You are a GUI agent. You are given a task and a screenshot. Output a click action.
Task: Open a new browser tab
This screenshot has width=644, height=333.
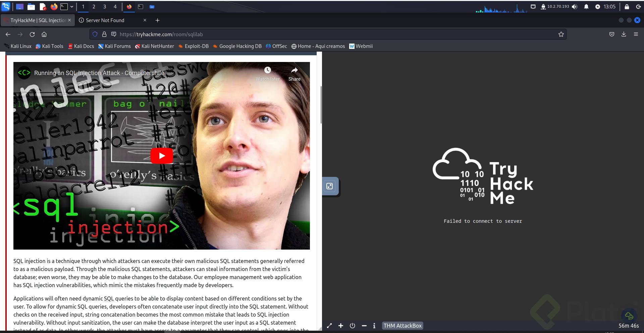point(157,20)
